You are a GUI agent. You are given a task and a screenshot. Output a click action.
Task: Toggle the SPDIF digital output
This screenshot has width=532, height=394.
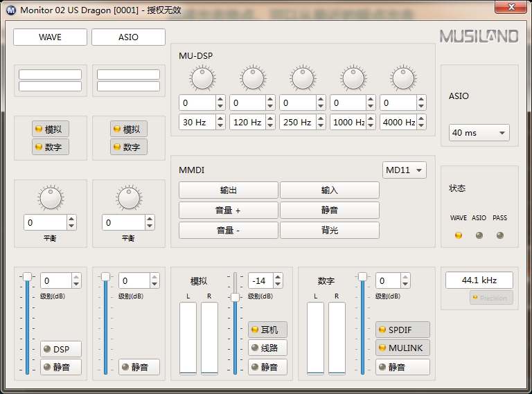[x=402, y=330]
